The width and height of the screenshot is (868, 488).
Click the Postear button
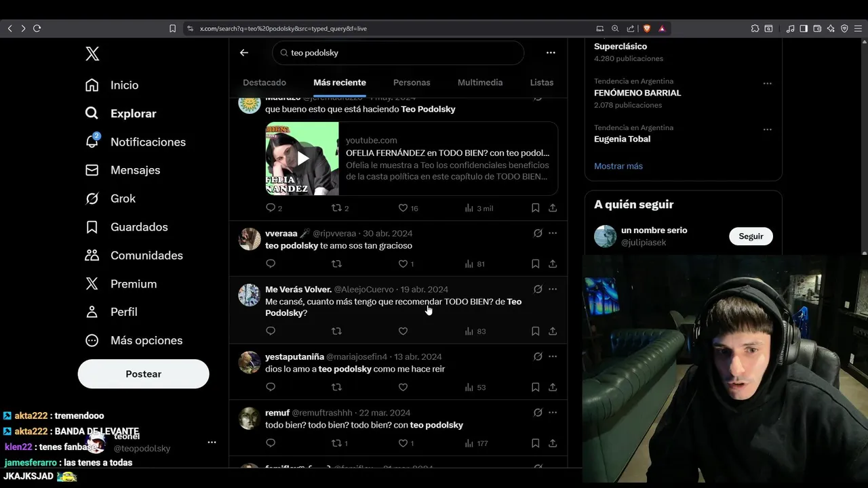click(143, 374)
